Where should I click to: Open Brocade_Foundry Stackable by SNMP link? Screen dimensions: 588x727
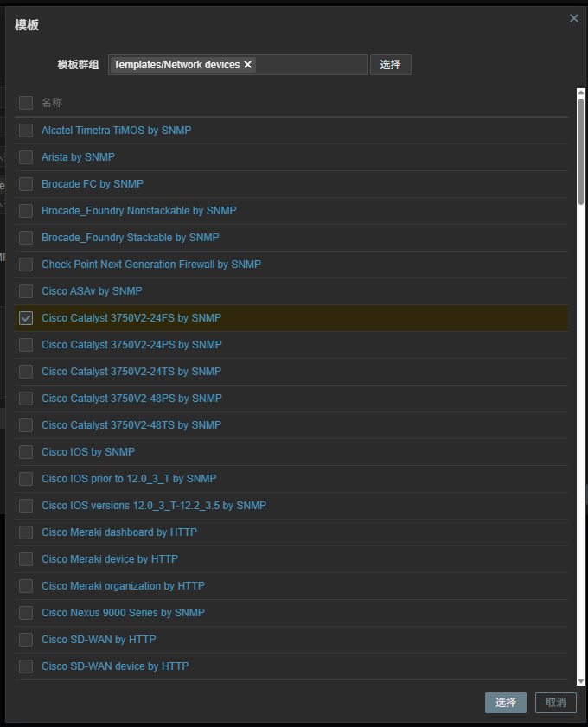tap(131, 238)
